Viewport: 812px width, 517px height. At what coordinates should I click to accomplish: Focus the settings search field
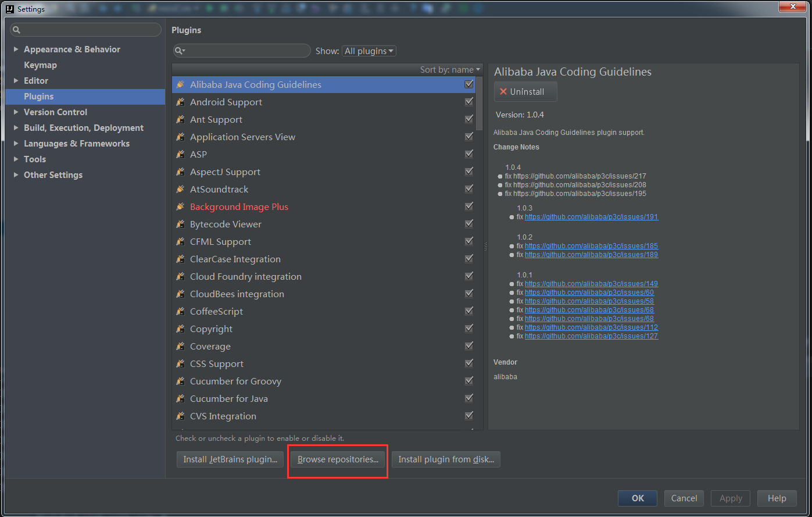pos(85,30)
